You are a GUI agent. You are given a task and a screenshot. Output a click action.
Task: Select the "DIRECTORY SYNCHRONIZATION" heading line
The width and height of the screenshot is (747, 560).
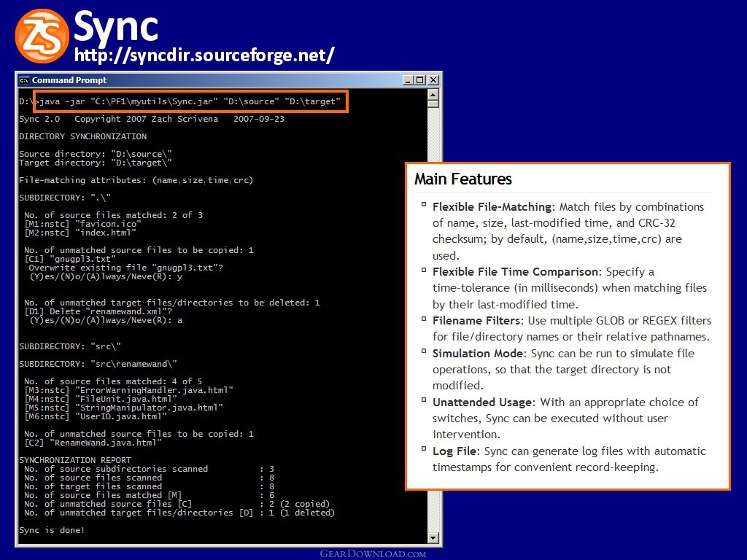point(83,136)
